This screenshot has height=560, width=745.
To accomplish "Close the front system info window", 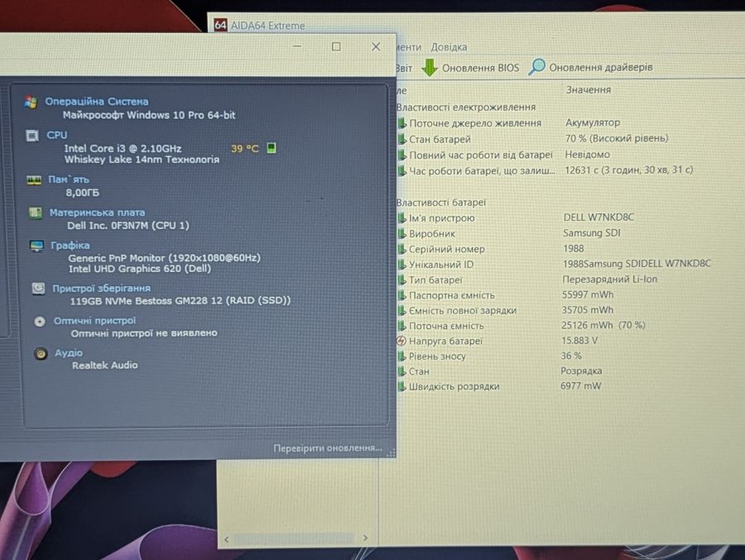I will coord(376,46).
